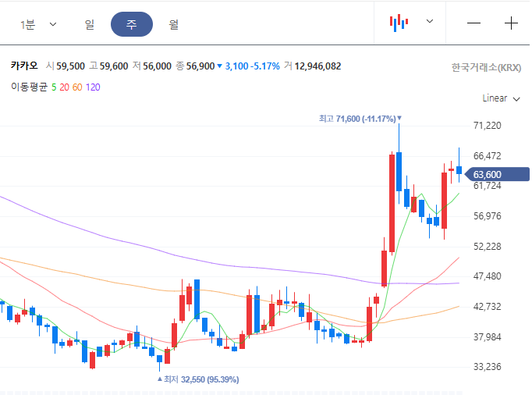Toggle the 60 moving average line

tap(77, 87)
